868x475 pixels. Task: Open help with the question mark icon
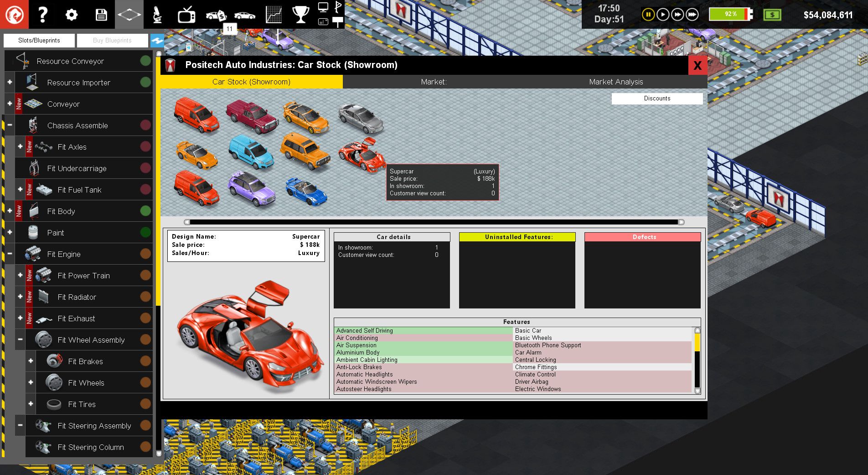coord(42,14)
